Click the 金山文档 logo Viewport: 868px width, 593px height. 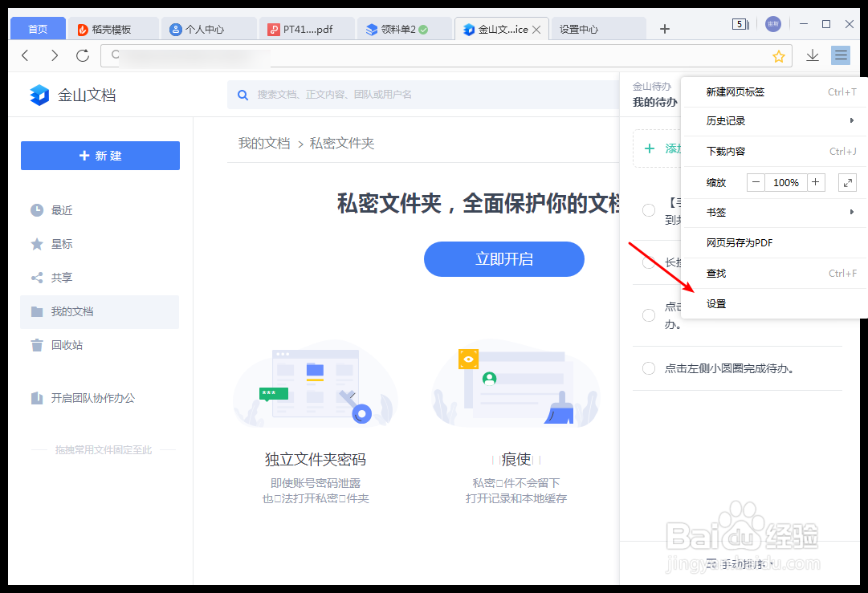point(72,95)
